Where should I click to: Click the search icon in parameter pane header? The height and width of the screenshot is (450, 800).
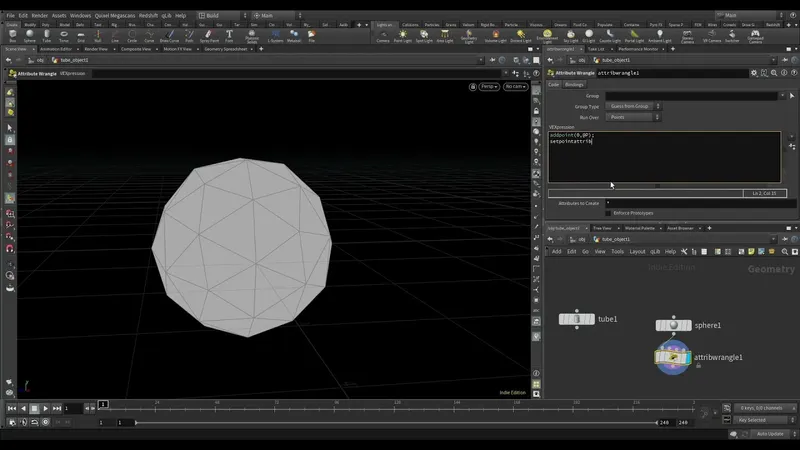(x=774, y=73)
